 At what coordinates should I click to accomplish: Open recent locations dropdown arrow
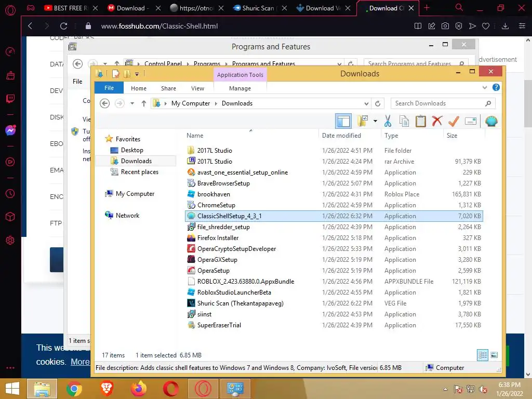132,103
